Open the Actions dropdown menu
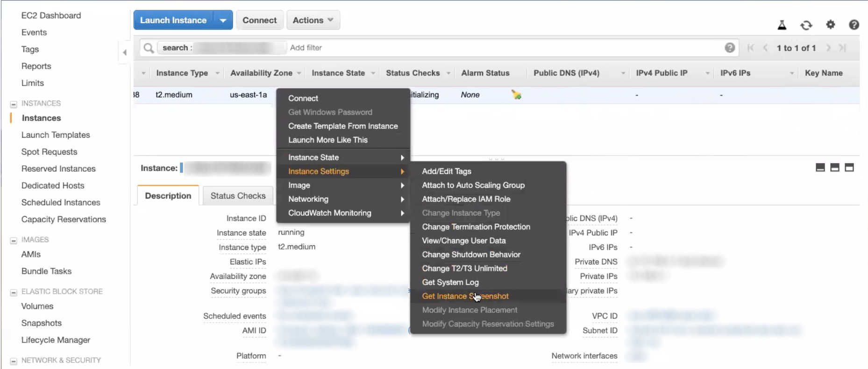 (x=313, y=20)
